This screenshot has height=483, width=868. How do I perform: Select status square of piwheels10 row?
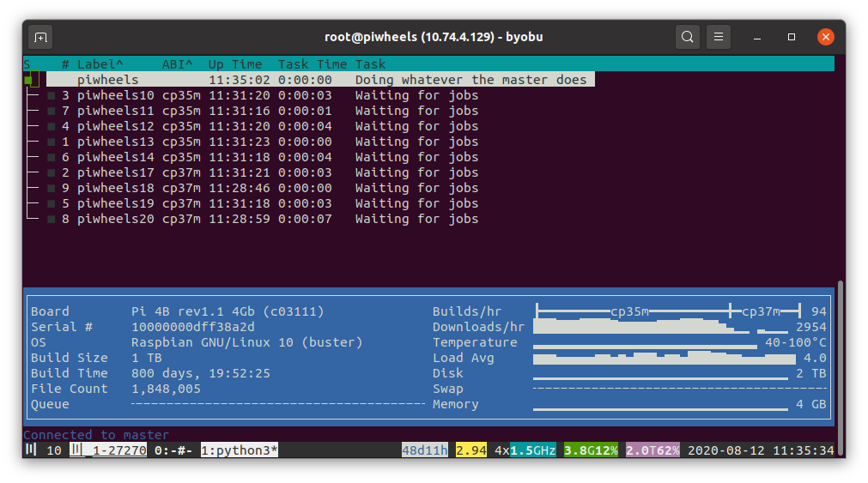pos(51,96)
